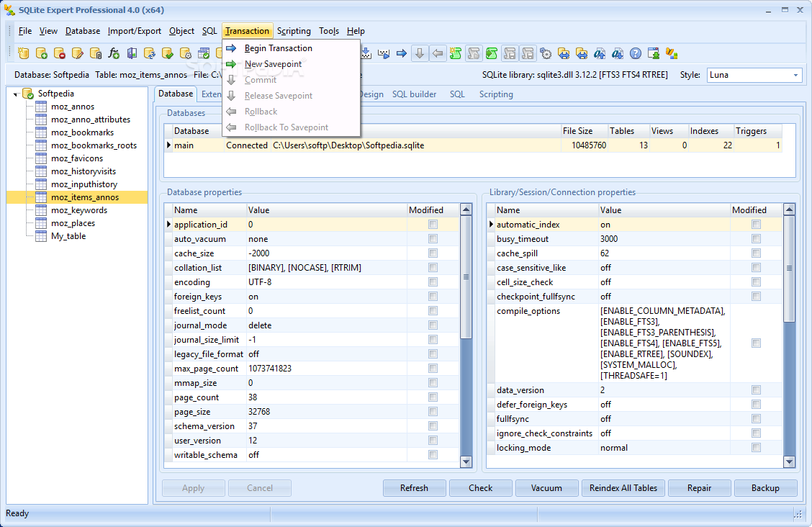Click the database settings icon with small gear
This screenshot has height=527, width=812.
tap(186, 53)
